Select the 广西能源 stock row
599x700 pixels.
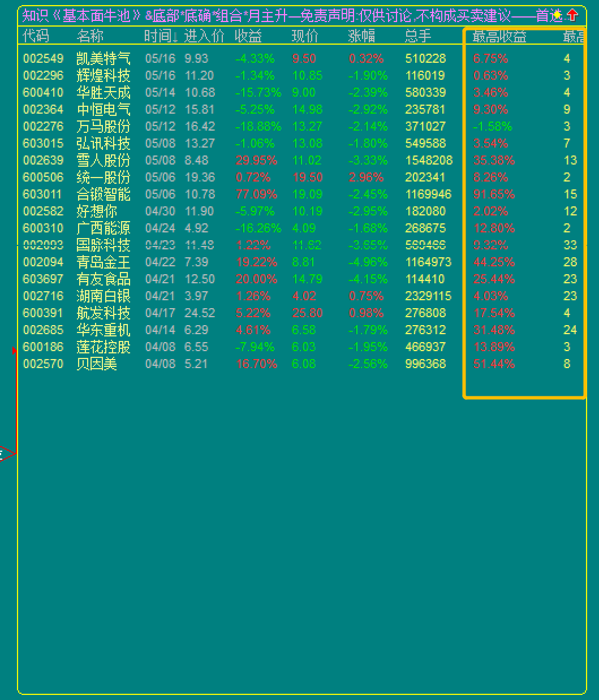click(x=301, y=228)
